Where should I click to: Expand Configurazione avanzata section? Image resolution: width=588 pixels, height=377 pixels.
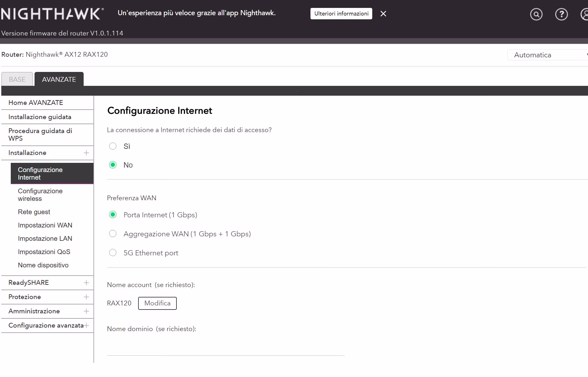click(86, 325)
